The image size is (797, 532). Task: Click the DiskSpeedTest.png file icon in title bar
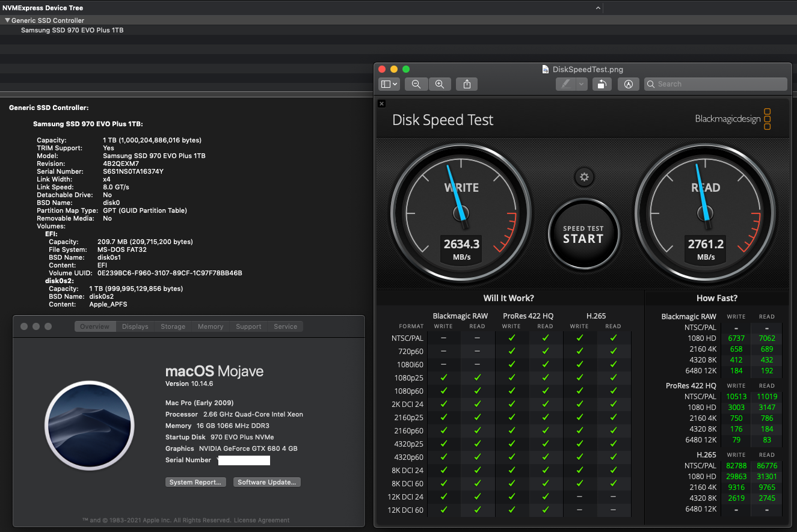[546, 69]
